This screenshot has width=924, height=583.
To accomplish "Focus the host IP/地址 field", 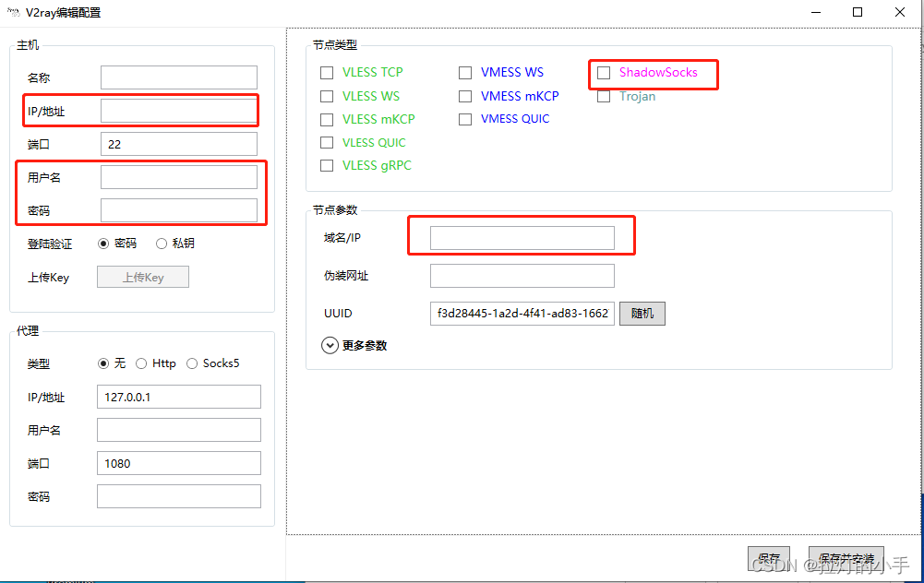I will coord(179,111).
